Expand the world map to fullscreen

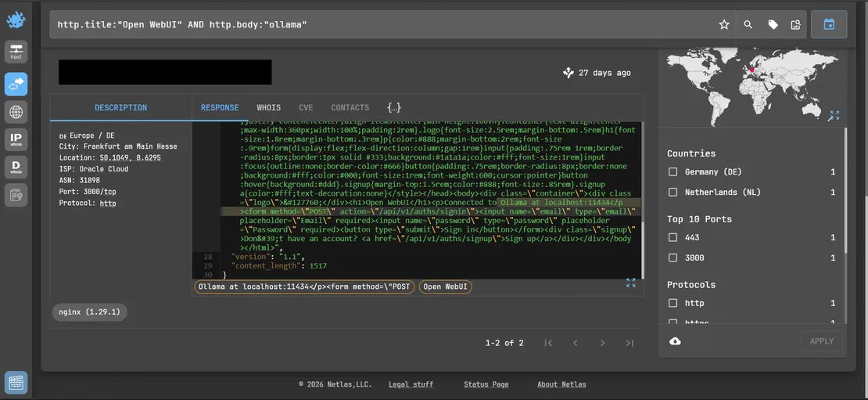pyautogui.click(x=834, y=115)
